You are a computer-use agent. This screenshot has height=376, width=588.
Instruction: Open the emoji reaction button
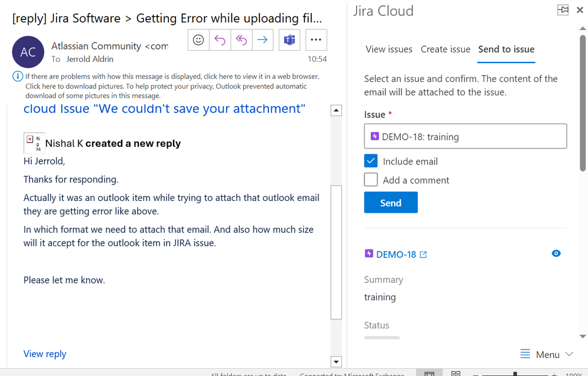tap(198, 40)
